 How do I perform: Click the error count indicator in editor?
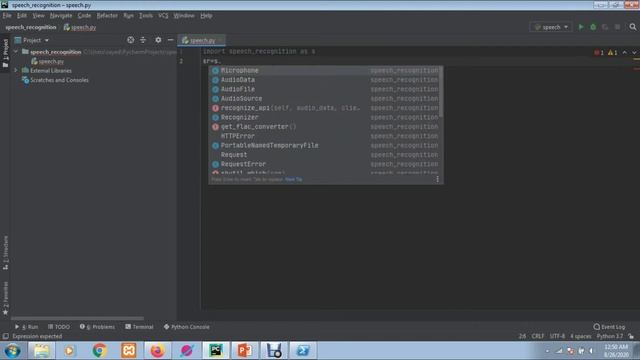click(599, 52)
